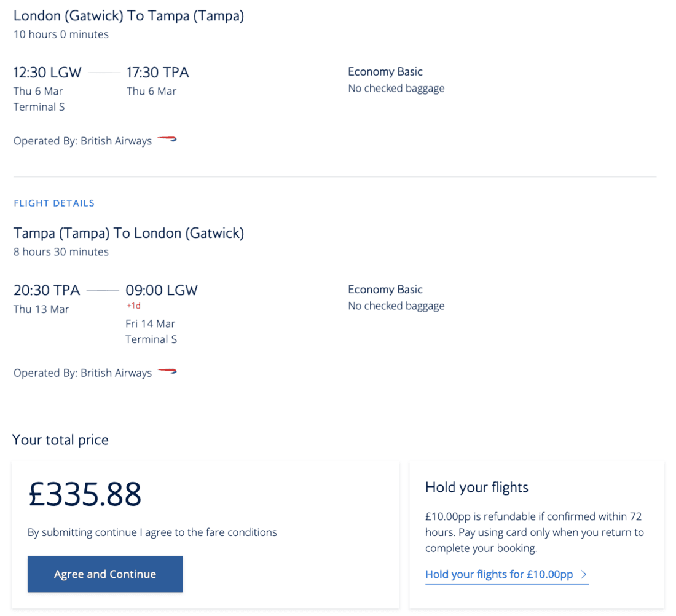
Task: Click the 20:30 TPA departure time
Action: pyautogui.click(x=47, y=290)
